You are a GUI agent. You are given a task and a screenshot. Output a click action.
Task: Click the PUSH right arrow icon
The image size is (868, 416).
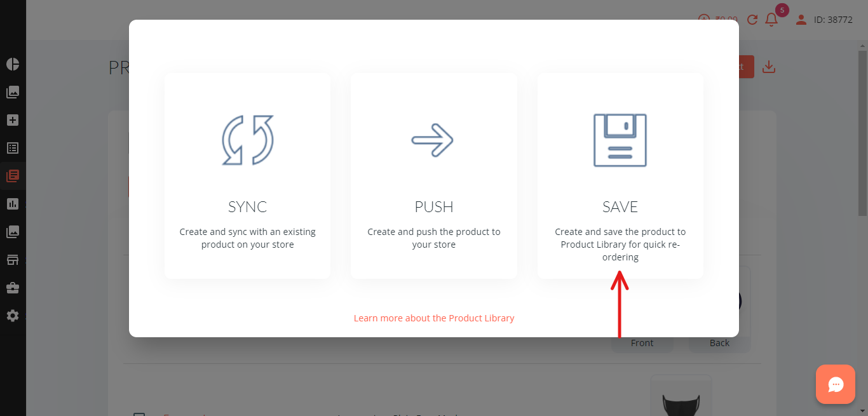pyautogui.click(x=432, y=140)
